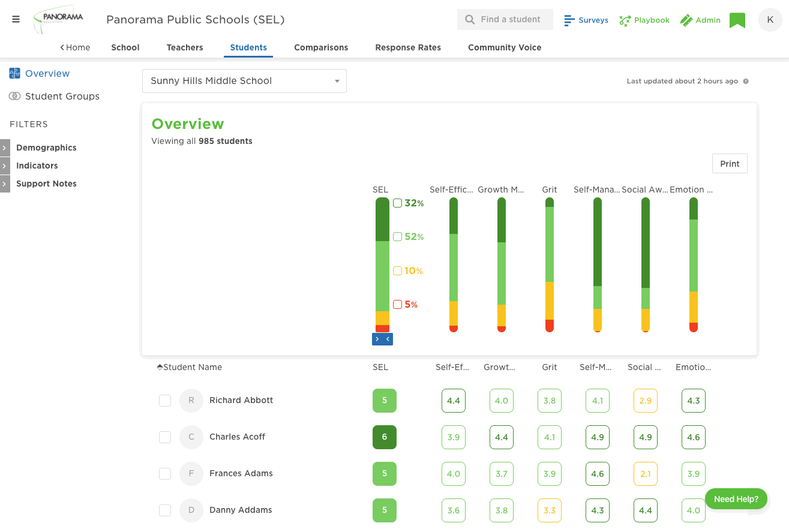
Task: Click the Self-Efficacy stacked color bar
Action: click(x=454, y=265)
